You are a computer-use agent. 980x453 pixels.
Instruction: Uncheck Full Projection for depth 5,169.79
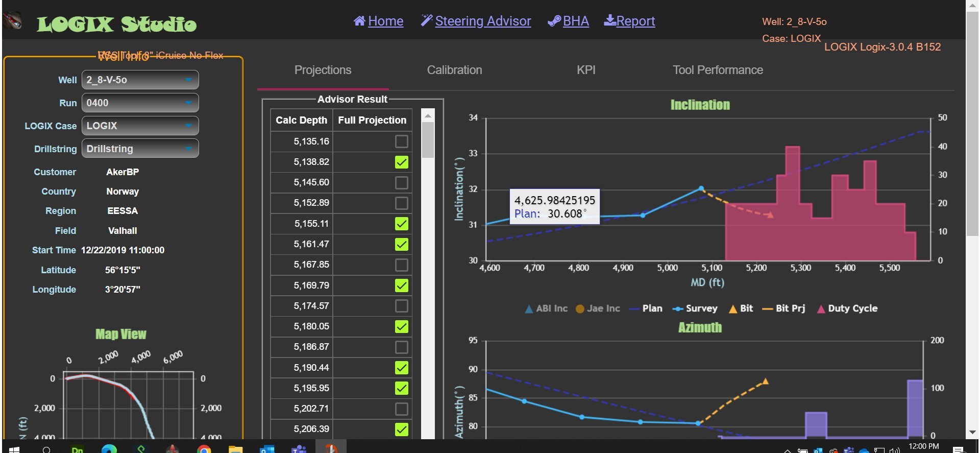coord(402,285)
